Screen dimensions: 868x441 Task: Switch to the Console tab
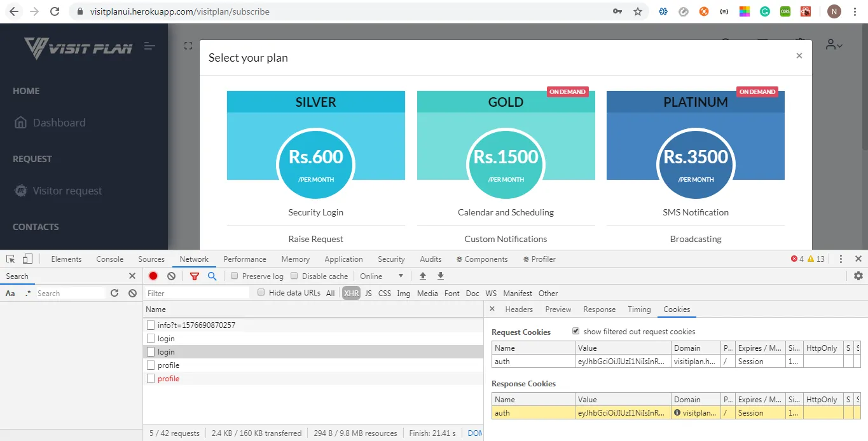pos(110,259)
